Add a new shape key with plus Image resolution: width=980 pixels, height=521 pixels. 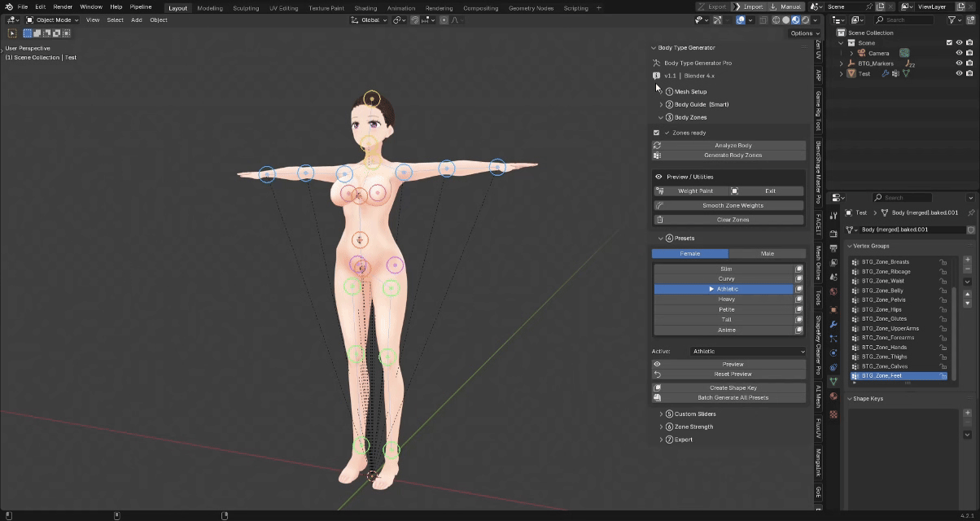click(x=967, y=414)
